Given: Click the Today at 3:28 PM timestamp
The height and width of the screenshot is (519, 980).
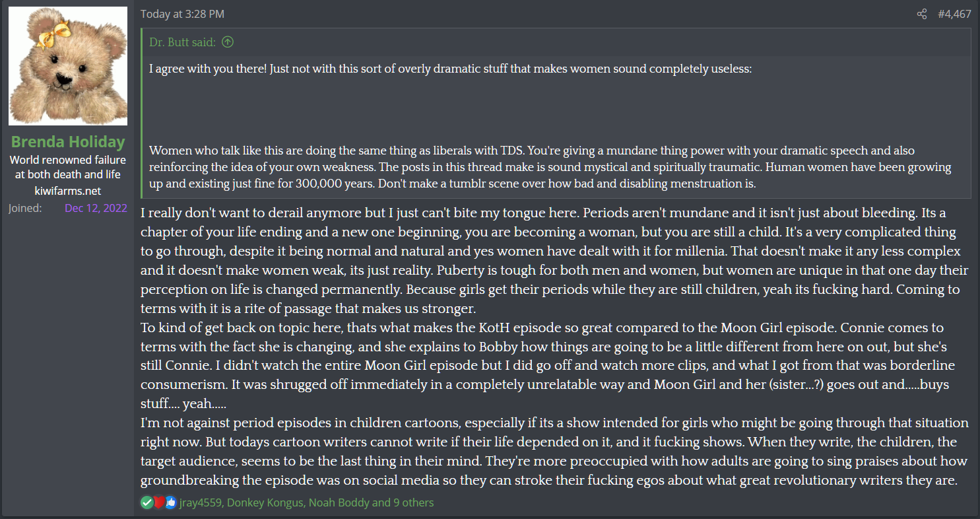Looking at the screenshot, I should 173,14.
